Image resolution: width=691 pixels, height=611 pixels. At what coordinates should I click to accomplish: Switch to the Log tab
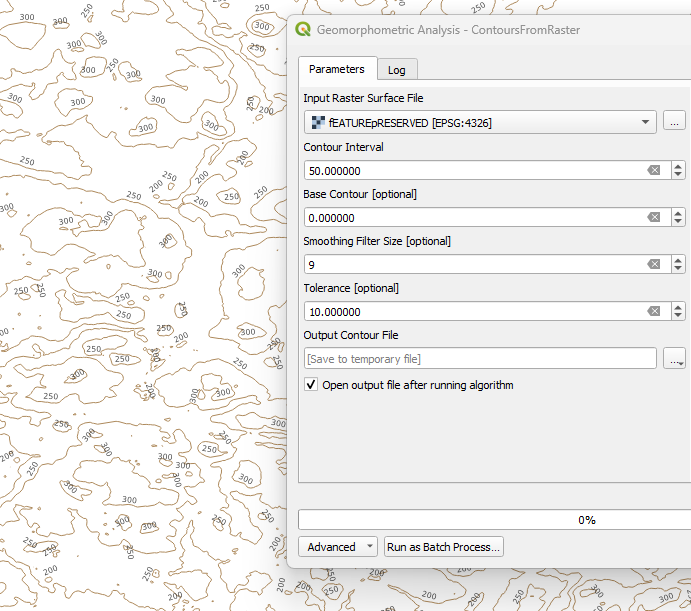[397, 70]
